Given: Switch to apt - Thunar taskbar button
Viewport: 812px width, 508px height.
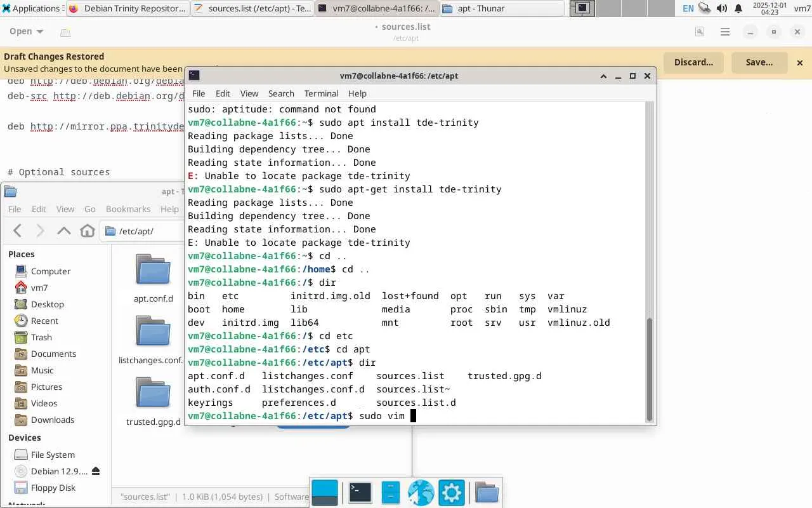Looking at the screenshot, I should [x=502, y=8].
